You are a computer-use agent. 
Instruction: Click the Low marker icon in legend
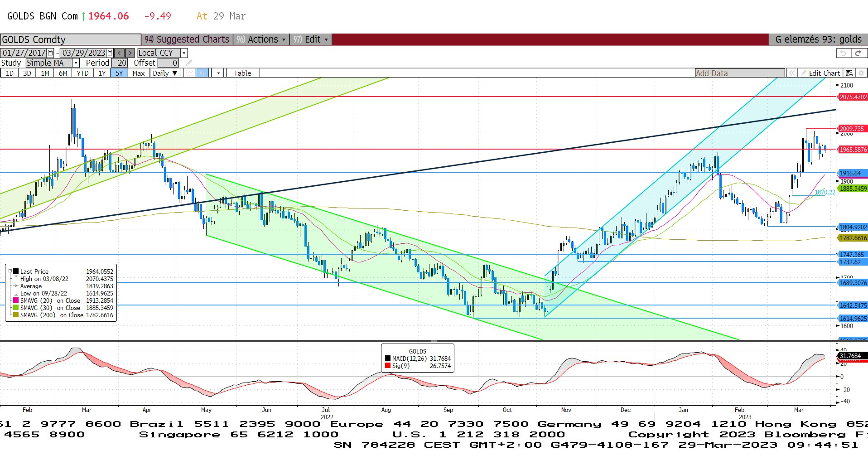tap(16, 293)
